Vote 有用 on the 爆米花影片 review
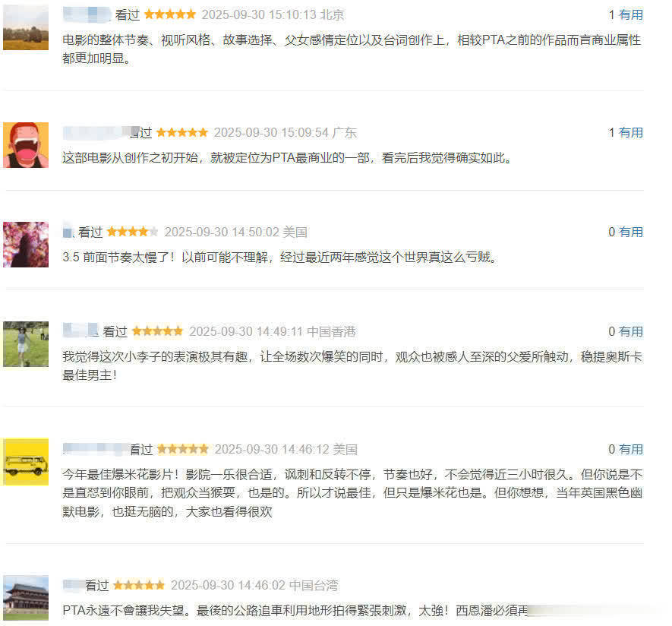 pyautogui.click(x=630, y=449)
